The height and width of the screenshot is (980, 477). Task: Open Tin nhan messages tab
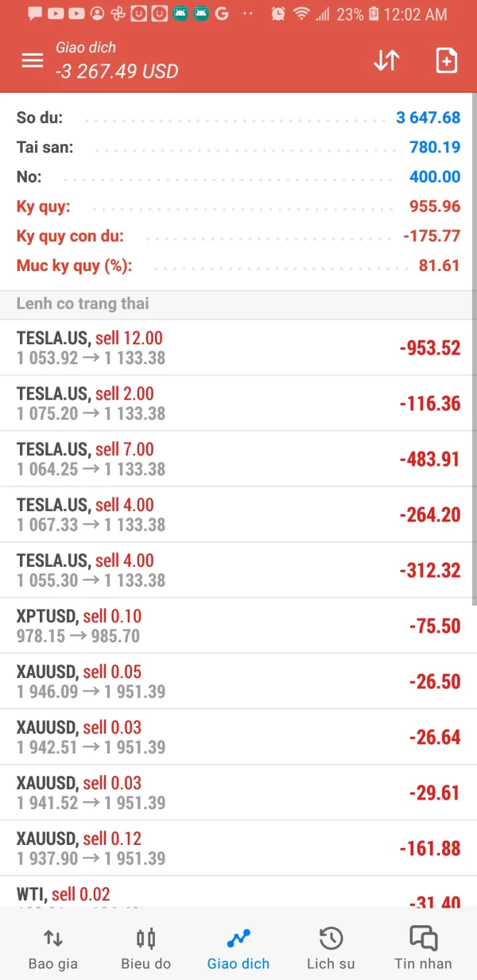click(x=423, y=949)
